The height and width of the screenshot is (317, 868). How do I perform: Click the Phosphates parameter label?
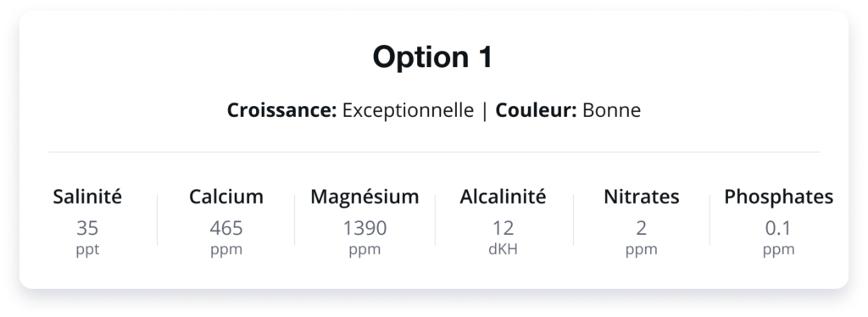pyautogui.click(x=778, y=197)
